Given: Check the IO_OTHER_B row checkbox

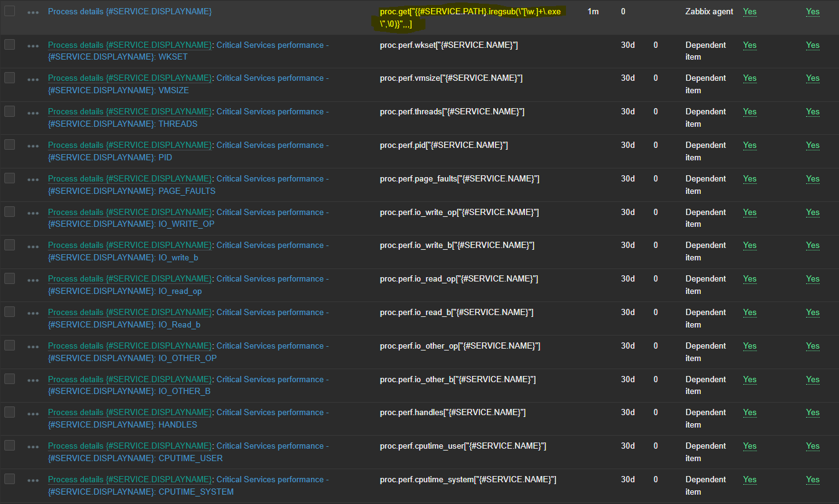Looking at the screenshot, I should [x=9, y=379].
